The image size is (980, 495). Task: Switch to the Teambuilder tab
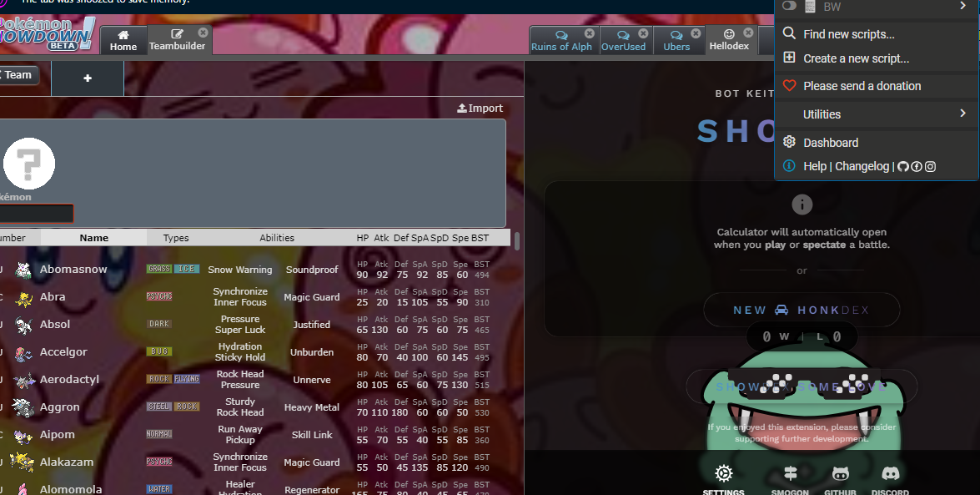177,41
